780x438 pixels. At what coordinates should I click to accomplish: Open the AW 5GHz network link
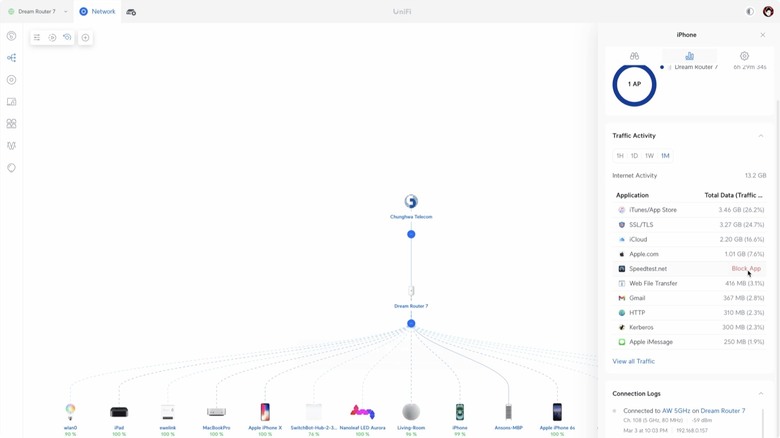tap(676, 411)
